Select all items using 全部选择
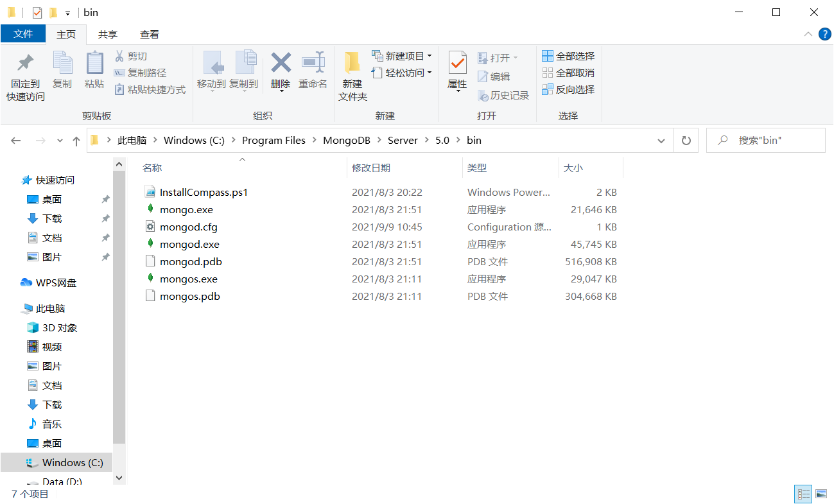Image resolution: width=834 pixels, height=504 pixels. coord(568,56)
